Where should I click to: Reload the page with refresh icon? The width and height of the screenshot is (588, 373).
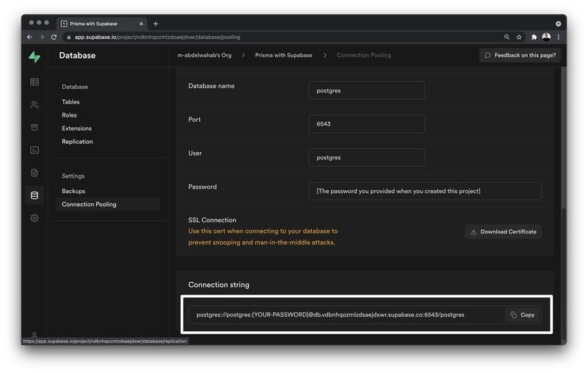click(x=54, y=37)
